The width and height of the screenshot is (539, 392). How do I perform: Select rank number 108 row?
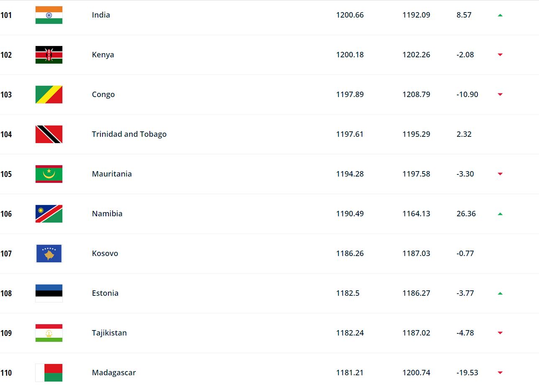[x=269, y=293]
